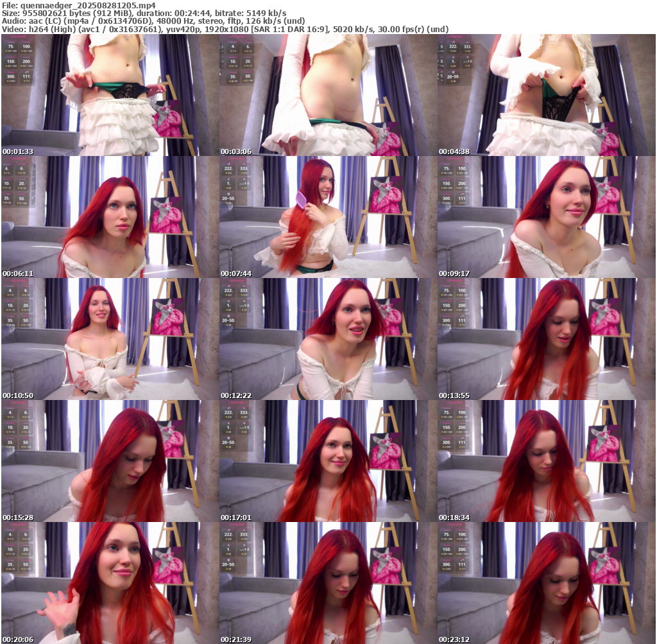Click the Size and duration info line

[x=144, y=13]
